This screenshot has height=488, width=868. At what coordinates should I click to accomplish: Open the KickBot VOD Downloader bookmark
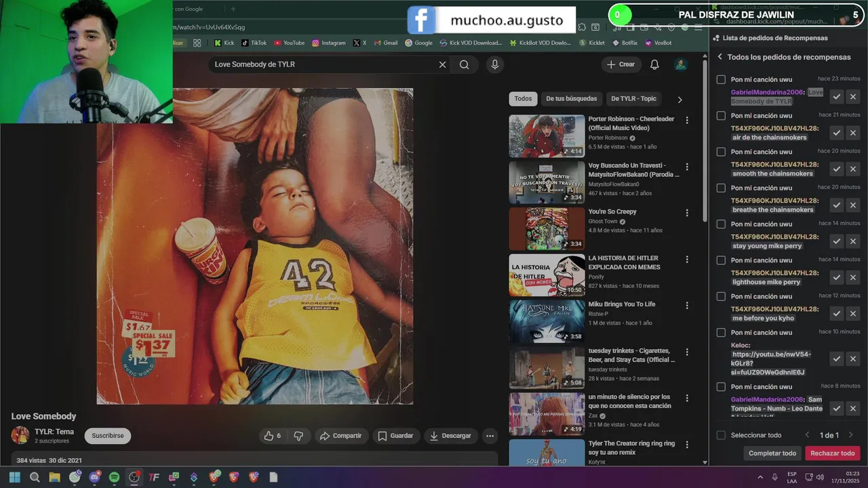click(x=539, y=43)
